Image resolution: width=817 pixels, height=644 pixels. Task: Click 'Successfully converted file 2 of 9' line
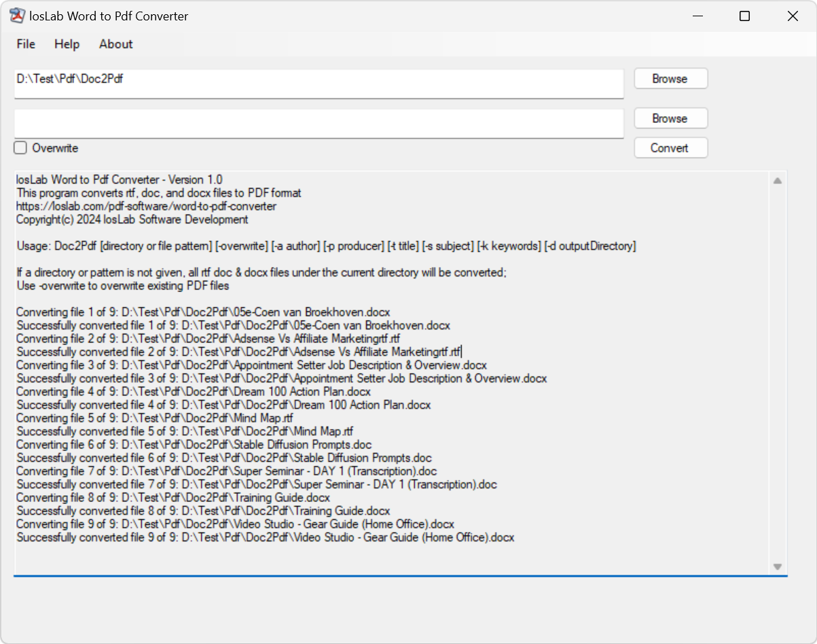coord(239,352)
